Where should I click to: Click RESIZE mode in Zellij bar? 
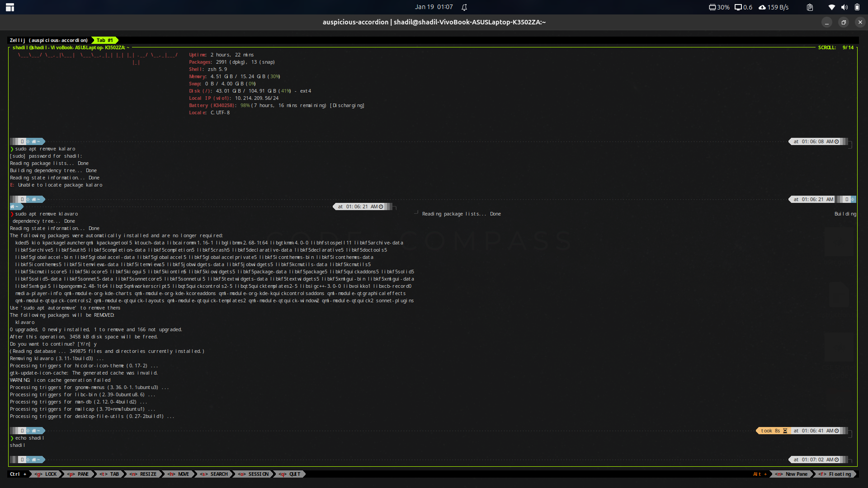143,474
